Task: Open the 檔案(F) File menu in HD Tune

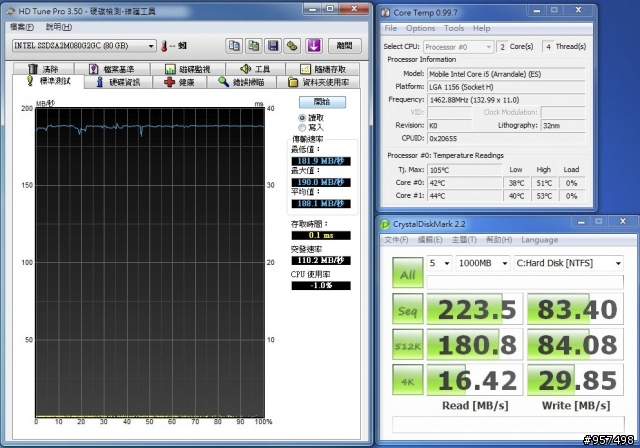Action: point(22,27)
